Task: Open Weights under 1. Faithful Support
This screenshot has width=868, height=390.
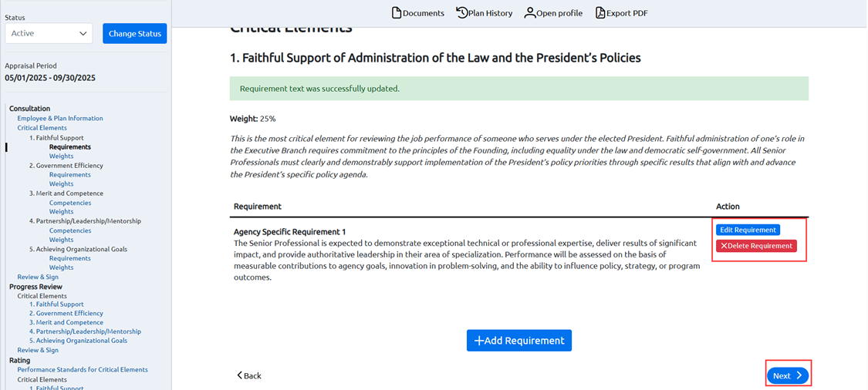Action: click(x=61, y=156)
